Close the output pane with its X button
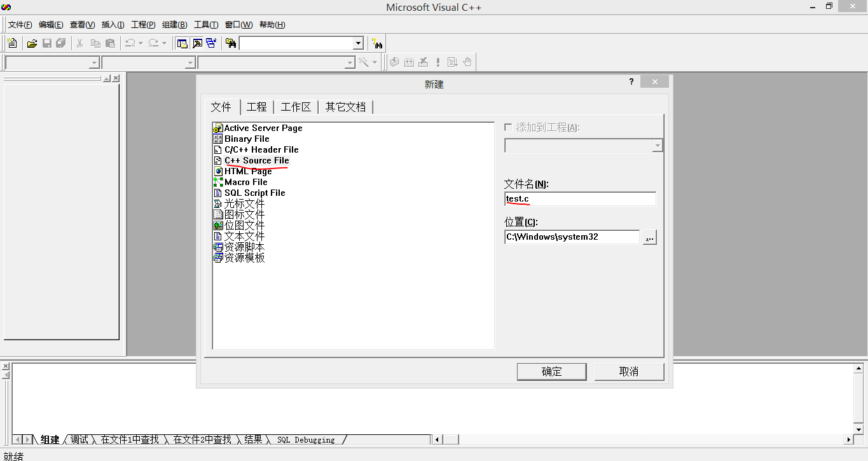Screen dimensions: 868x461 click(x=5, y=367)
